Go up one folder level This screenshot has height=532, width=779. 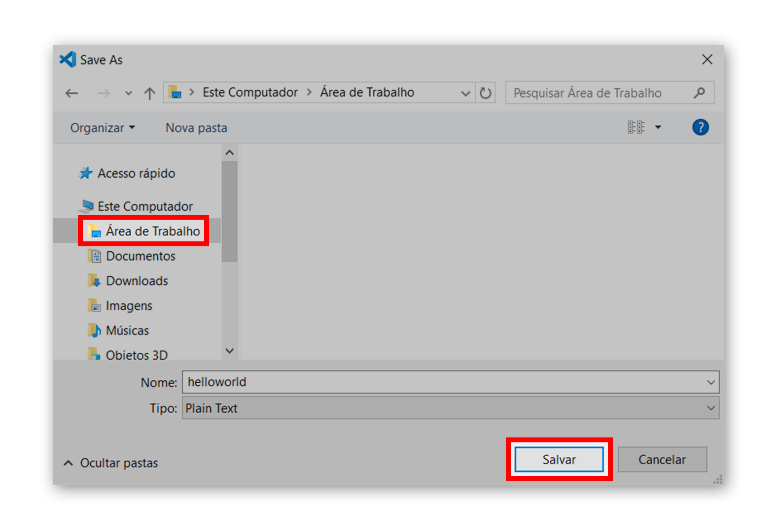pyautogui.click(x=150, y=93)
